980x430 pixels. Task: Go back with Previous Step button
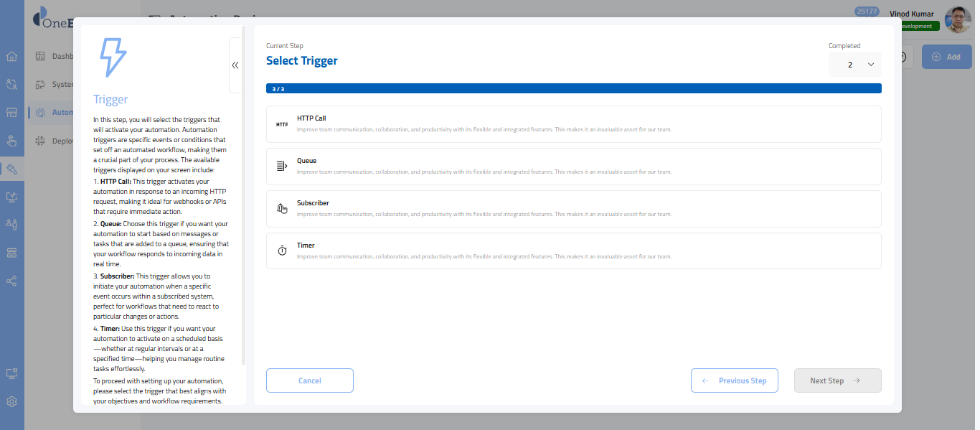point(735,380)
